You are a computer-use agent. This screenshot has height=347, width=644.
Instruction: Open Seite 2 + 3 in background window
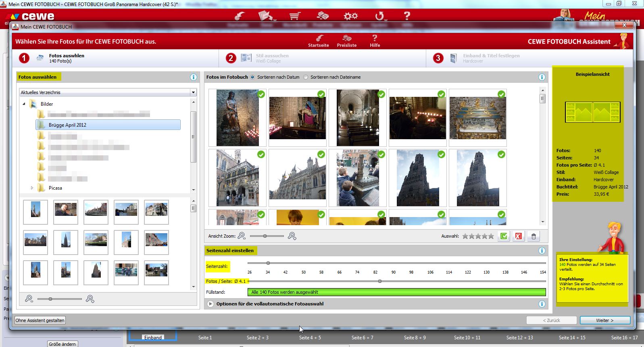257,337
